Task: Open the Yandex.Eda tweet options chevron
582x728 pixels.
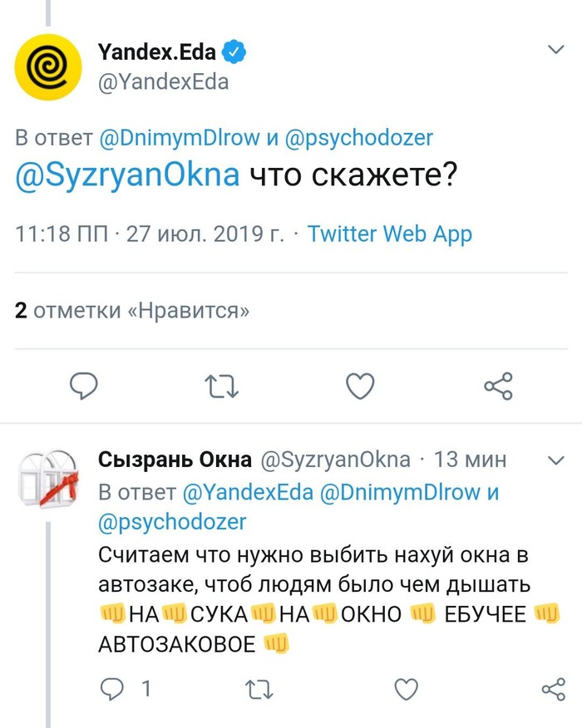Action: point(555,51)
